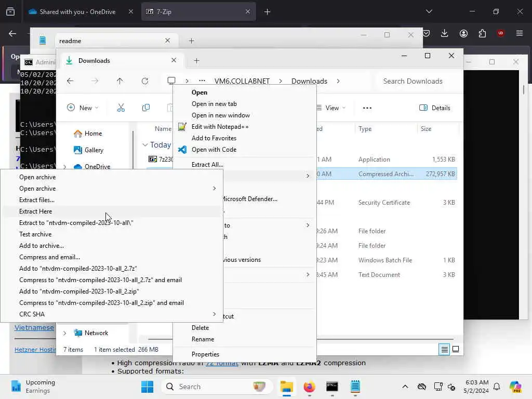Image resolution: width=532 pixels, height=399 pixels.
Task: Click the uBlock Origin extension icon
Action: (x=501, y=33)
